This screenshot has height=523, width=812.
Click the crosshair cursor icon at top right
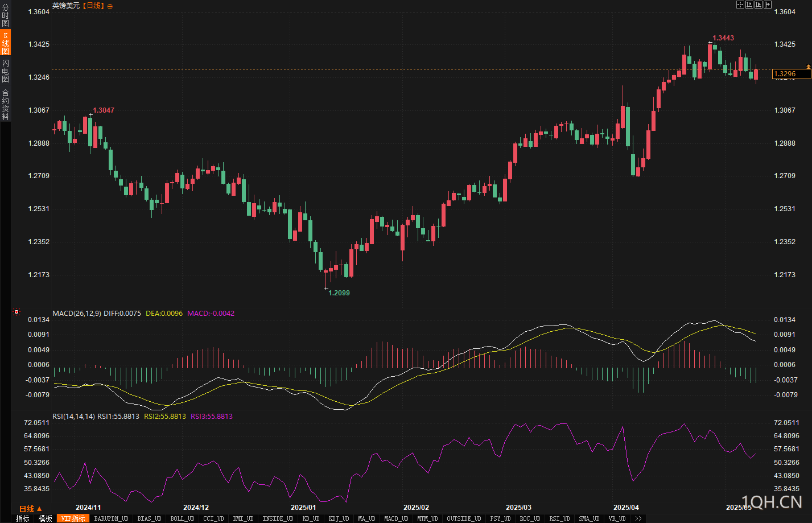(740, 5)
